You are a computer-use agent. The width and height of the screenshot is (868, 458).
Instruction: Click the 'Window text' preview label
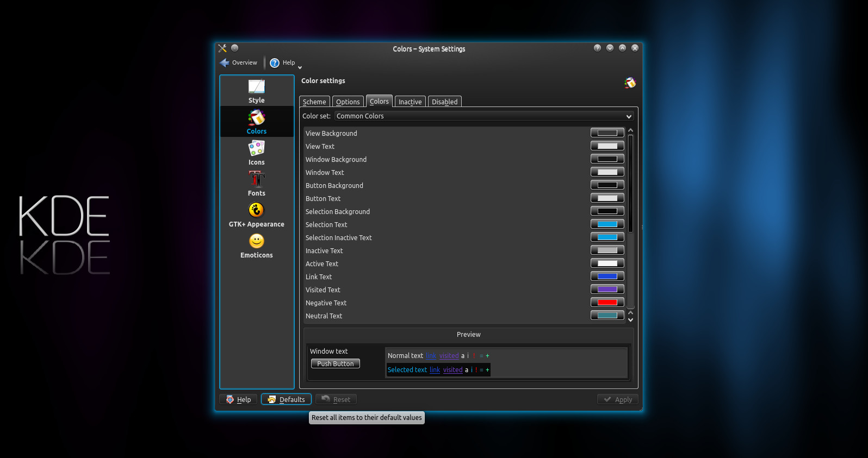click(328, 352)
